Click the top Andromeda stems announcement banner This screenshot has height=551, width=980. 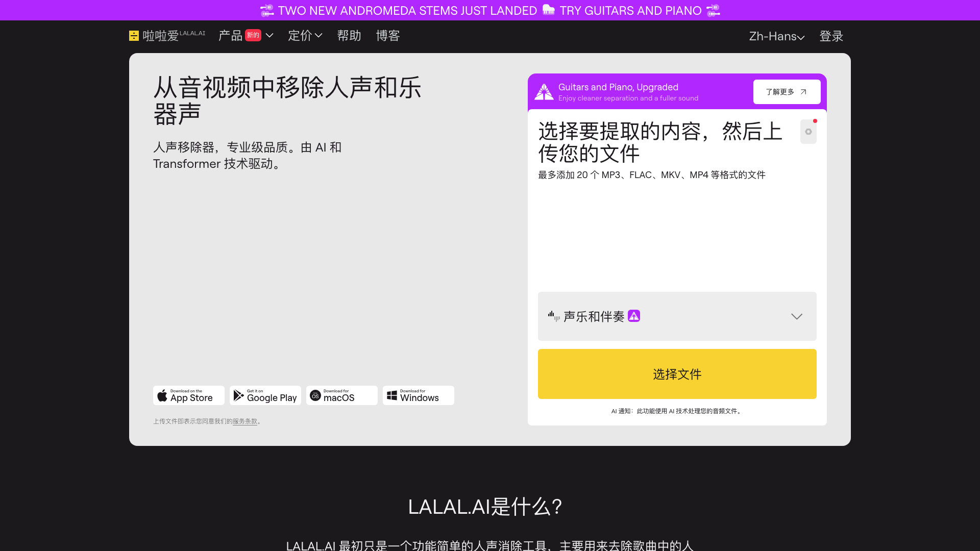click(x=490, y=10)
